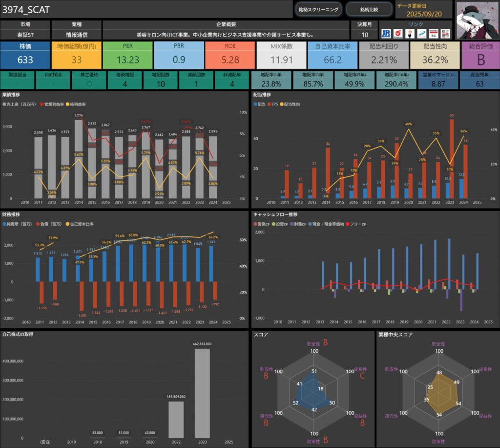Open the IR BANK link icon
Viewport: 500px width, 448px height.
pos(386,33)
